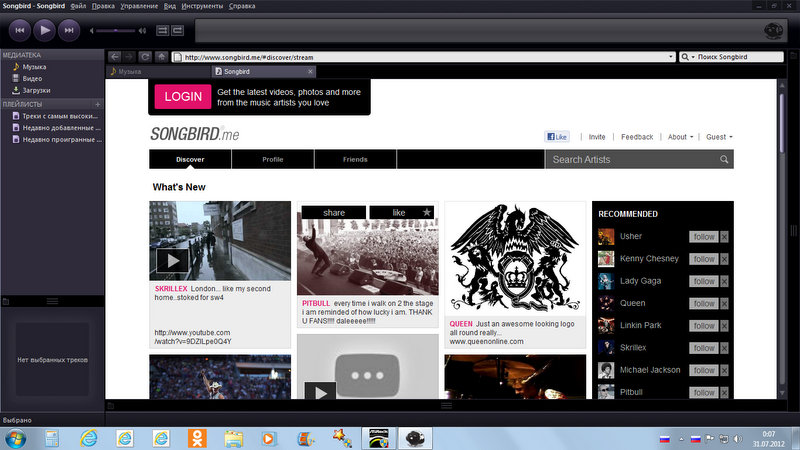This screenshot has height=450, width=800.
Task: Go back with browser back arrow
Action: 114,57
